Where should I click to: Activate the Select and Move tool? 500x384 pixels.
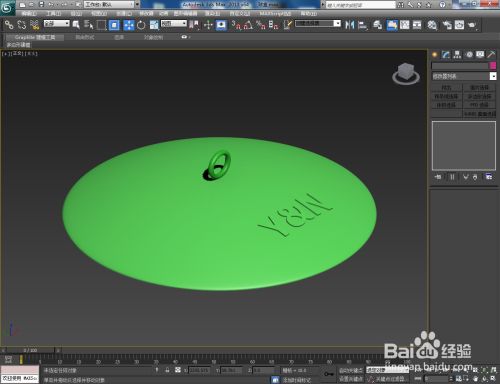[x=129, y=25]
